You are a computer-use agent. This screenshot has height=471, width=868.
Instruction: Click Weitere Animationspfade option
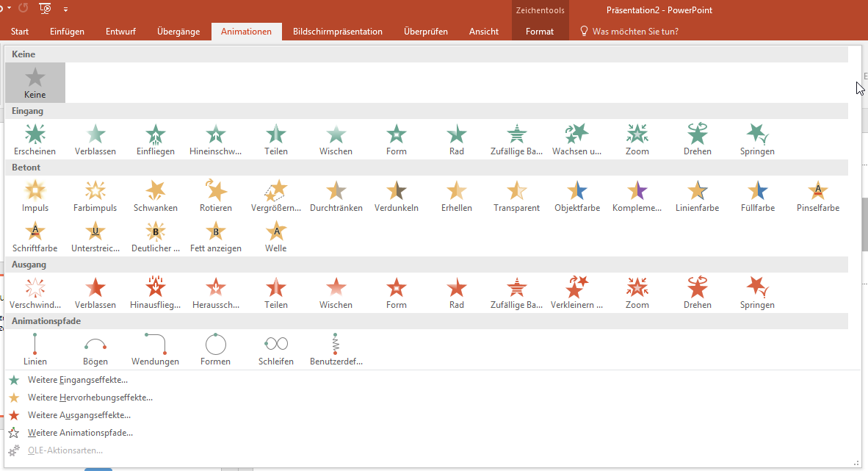click(x=80, y=433)
